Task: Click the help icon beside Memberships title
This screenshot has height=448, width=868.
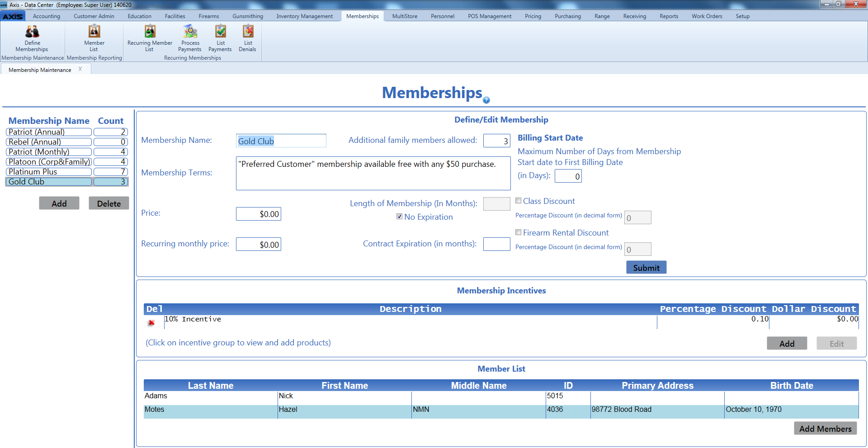Action: [x=486, y=100]
